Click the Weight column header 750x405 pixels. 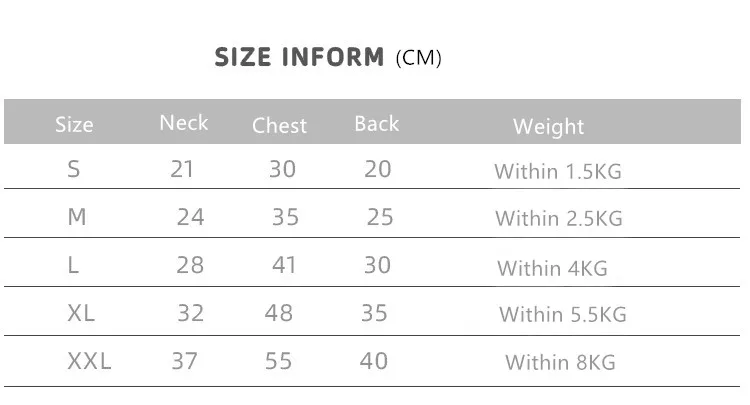548,127
